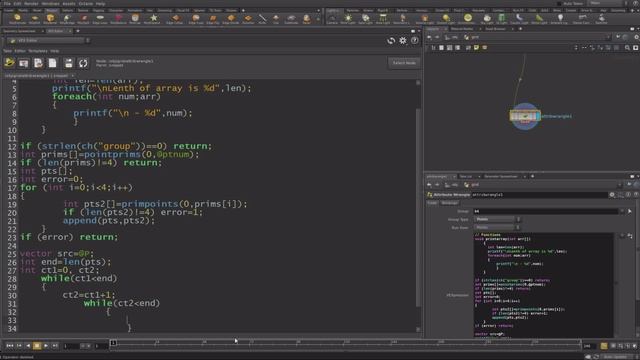The image size is (640, 360).
Task: Open the Windows menu
Action: pyautogui.click(x=51, y=3)
